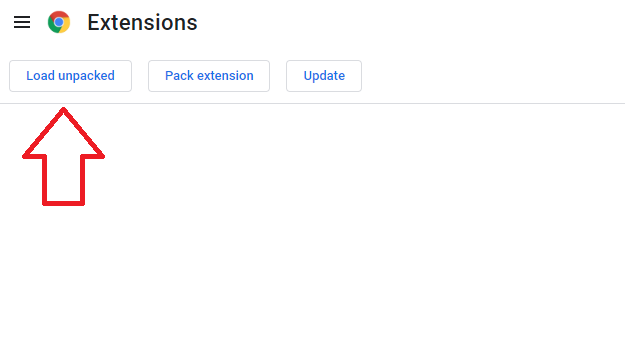This screenshot has width=625, height=364.
Task: Click the Update button
Action: pos(324,76)
